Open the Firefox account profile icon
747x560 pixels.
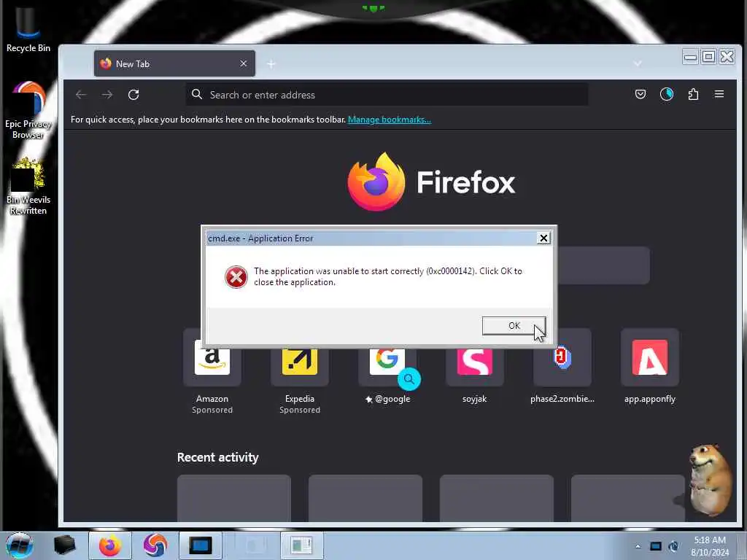[667, 94]
